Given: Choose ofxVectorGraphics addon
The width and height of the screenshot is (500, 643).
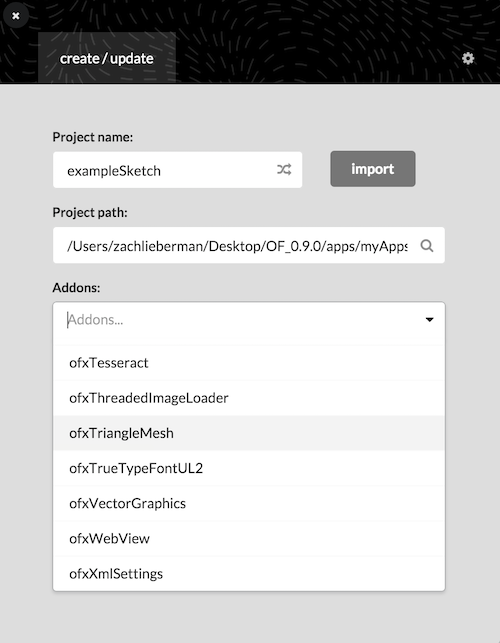Looking at the screenshot, I should click(x=249, y=503).
